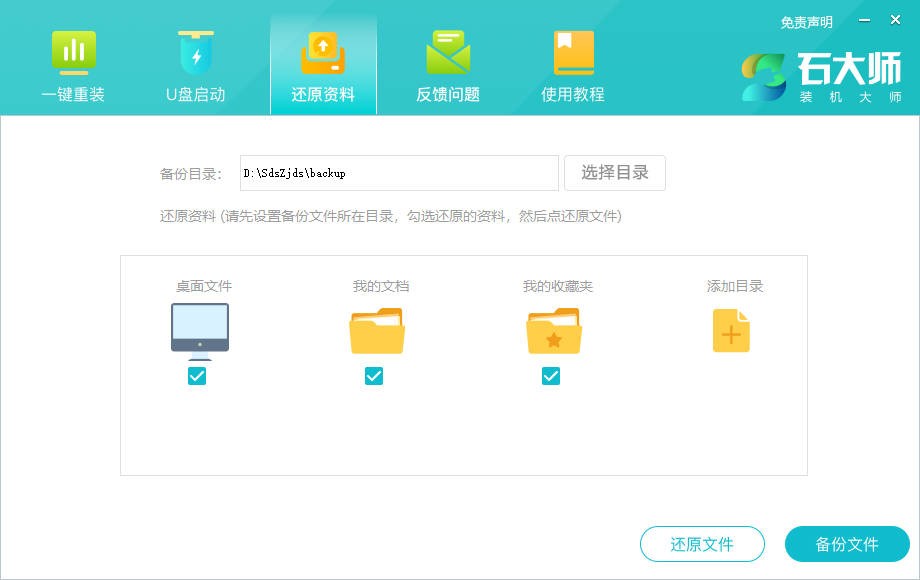The width and height of the screenshot is (920, 580).
Task: Click the 添加目录 plus file icon
Action: coord(731,331)
